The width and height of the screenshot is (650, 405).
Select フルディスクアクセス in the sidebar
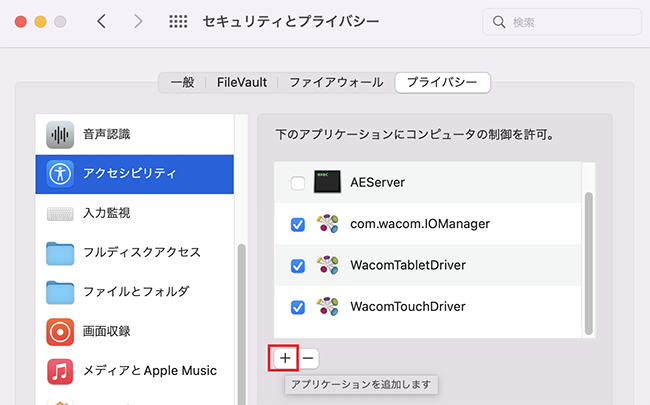point(135,253)
